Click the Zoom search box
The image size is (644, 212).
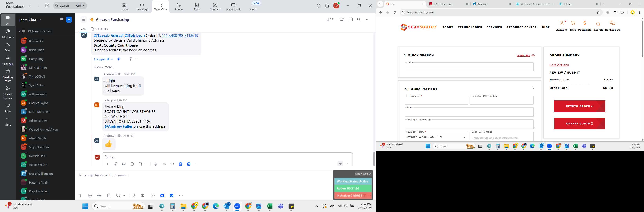coord(70,5)
